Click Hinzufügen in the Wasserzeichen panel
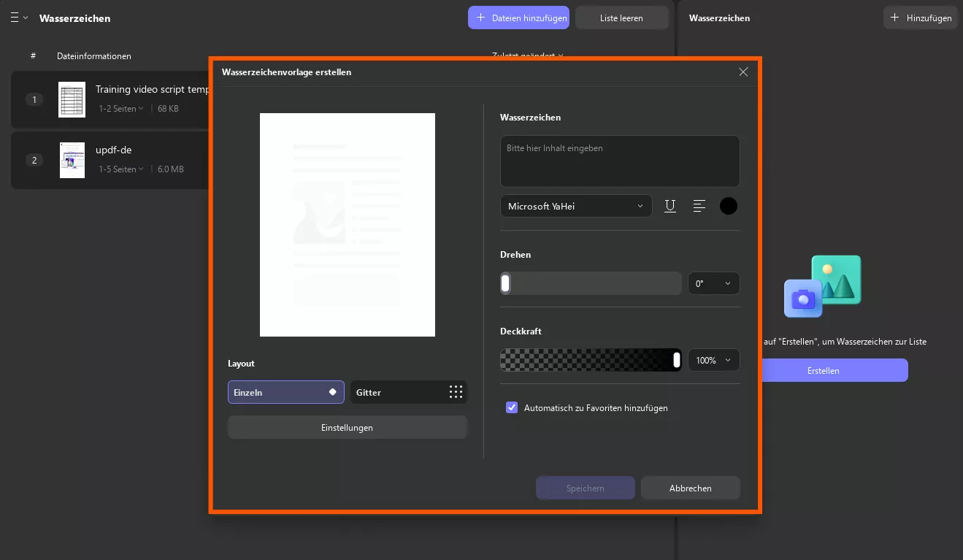The width and height of the screenshot is (963, 560). 921,18
